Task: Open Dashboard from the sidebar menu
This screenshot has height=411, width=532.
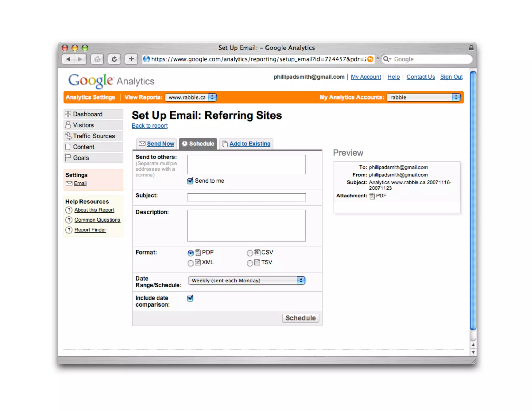Action: (x=93, y=114)
